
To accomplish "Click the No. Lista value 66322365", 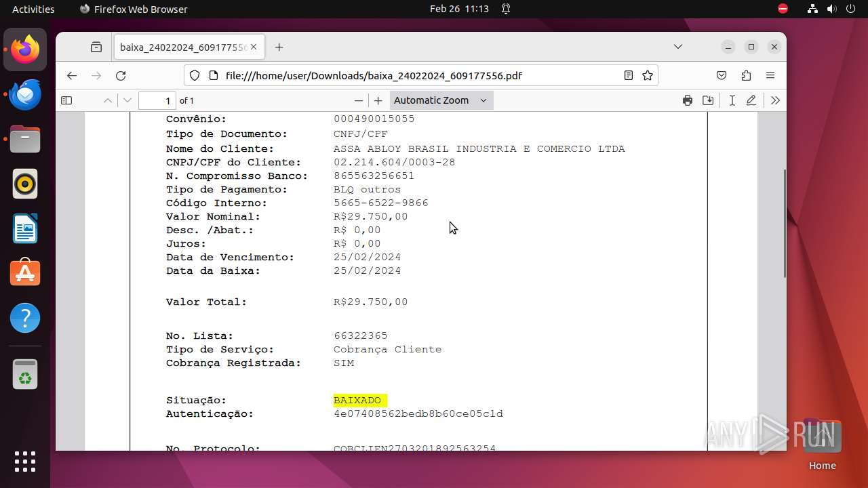I will pos(360,335).
